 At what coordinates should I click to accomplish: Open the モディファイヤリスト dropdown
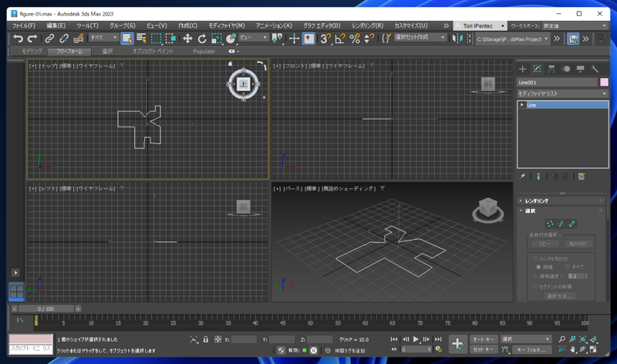click(x=562, y=93)
